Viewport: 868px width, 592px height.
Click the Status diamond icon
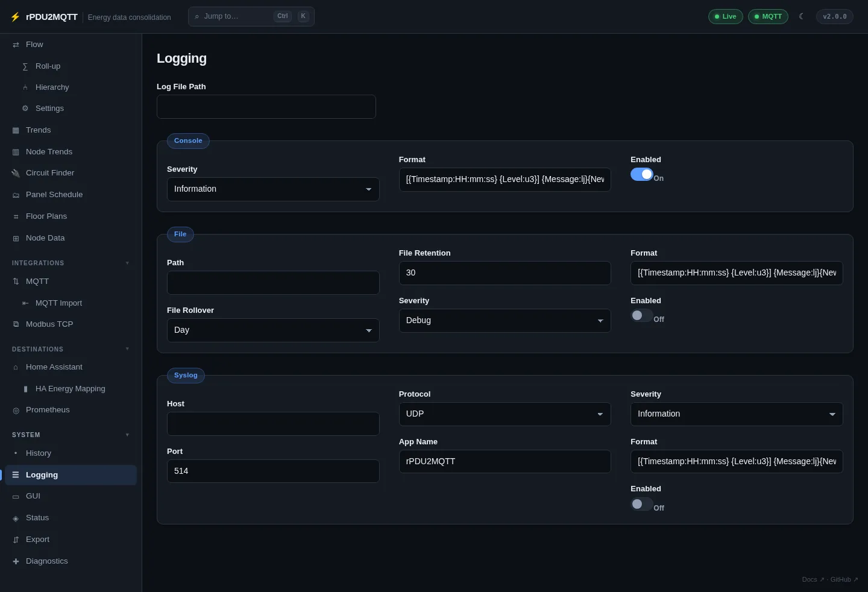(16, 518)
